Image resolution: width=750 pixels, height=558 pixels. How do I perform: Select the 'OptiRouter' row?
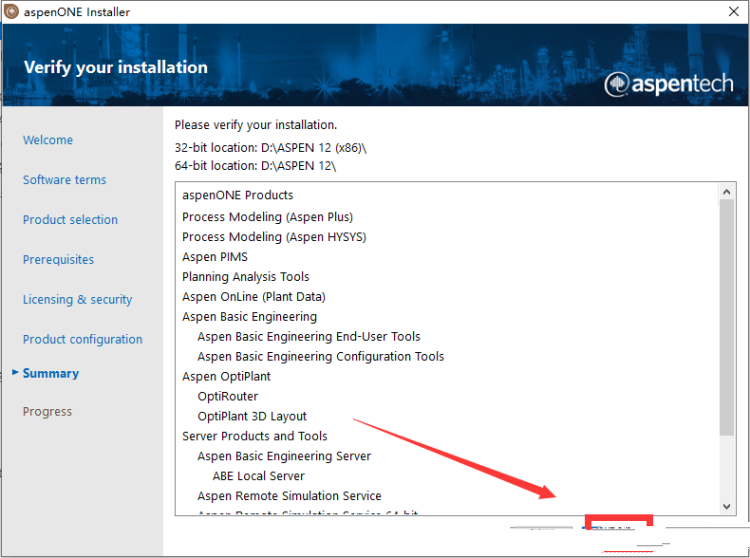pyautogui.click(x=228, y=396)
